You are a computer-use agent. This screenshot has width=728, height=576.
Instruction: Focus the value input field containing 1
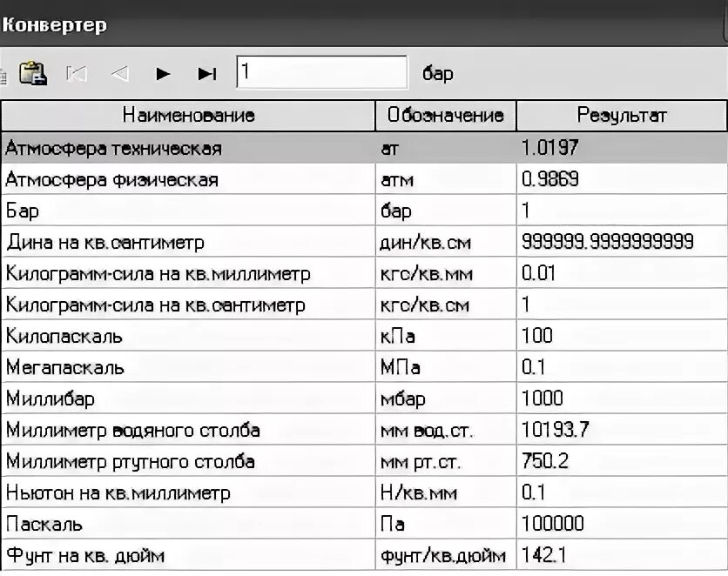click(321, 72)
